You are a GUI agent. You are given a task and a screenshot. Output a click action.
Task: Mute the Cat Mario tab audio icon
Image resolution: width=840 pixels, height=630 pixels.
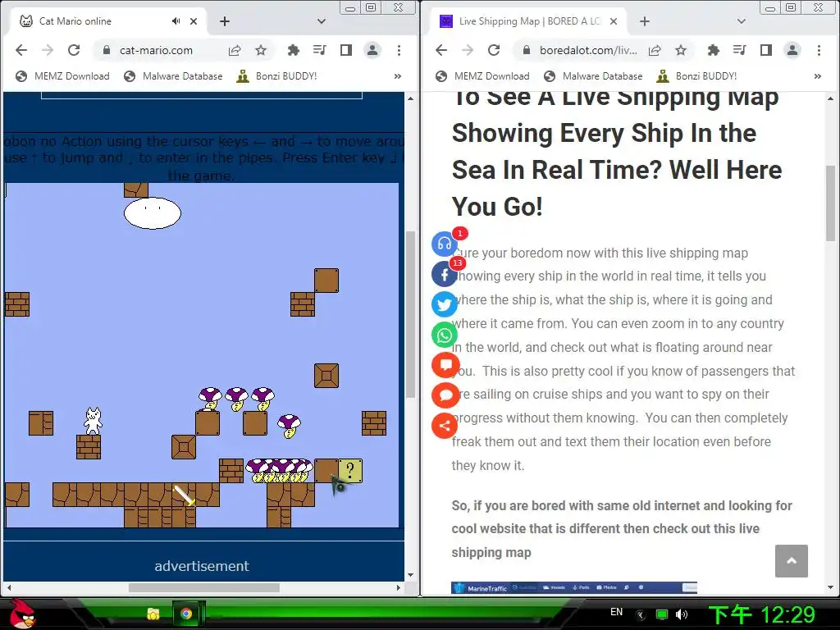pyautogui.click(x=176, y=21)
